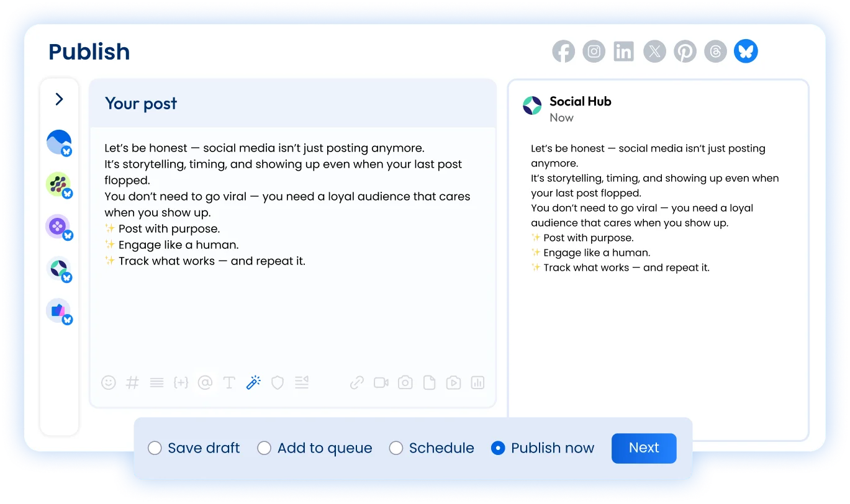Click the bar chart icon in toolbar
850x504 pixels.
point(477,382)
